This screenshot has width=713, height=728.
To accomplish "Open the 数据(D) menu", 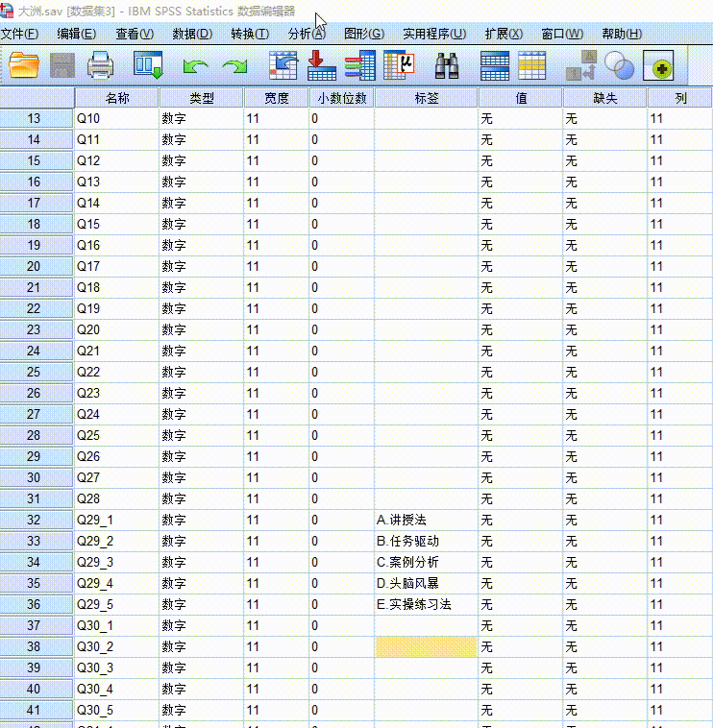I will coord(192,34).
